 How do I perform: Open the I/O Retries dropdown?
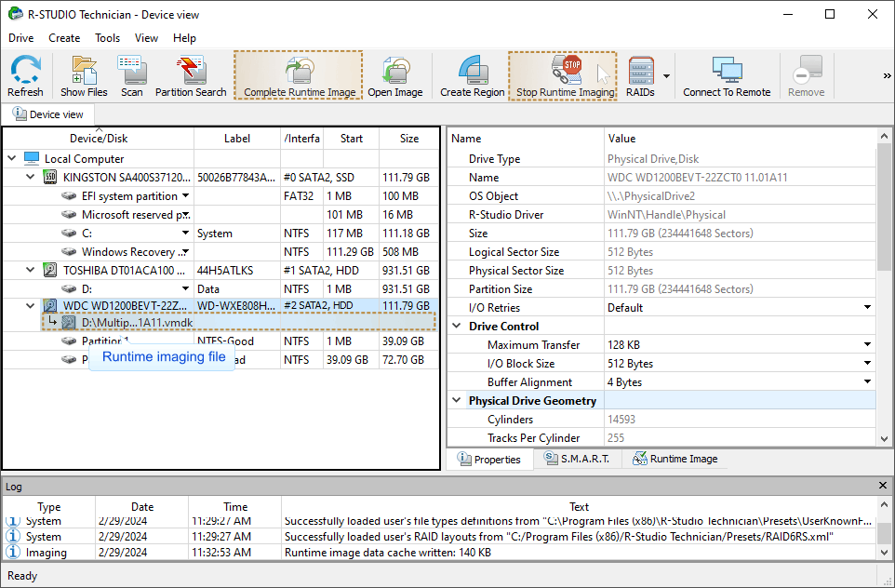point(868,307)
